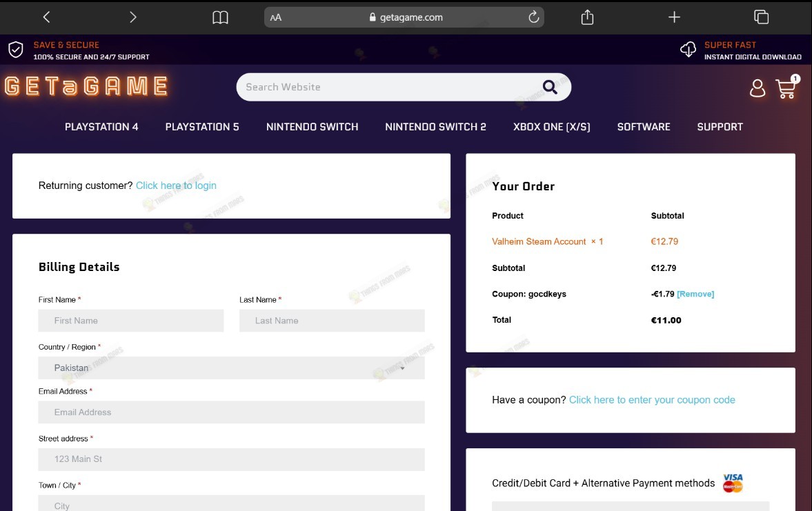
Task: Click the 'Click here to login' link
Action: [x=176, y=186]
